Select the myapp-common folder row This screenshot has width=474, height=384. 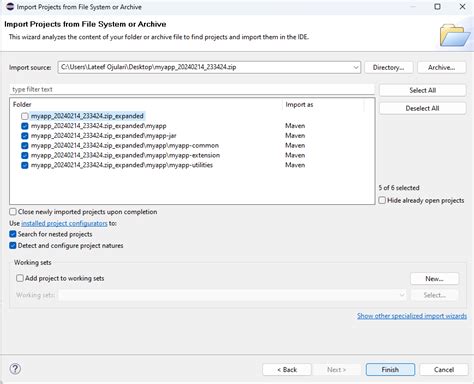(x=125, y=146)
